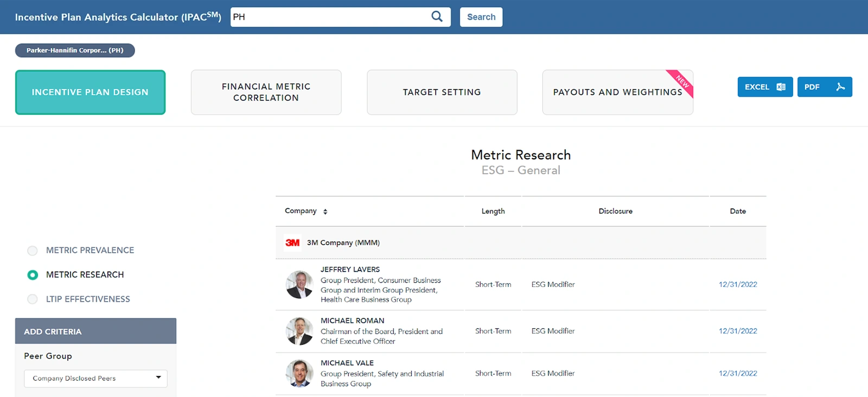
Task: Open Jeffrey Lavers profile photo
Action: pyautogui.click(x=299, y=285)
